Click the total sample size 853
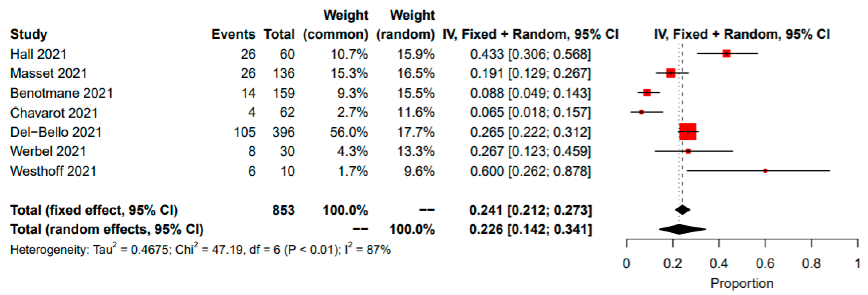The image size is (868, 295). tap(283, 210)
